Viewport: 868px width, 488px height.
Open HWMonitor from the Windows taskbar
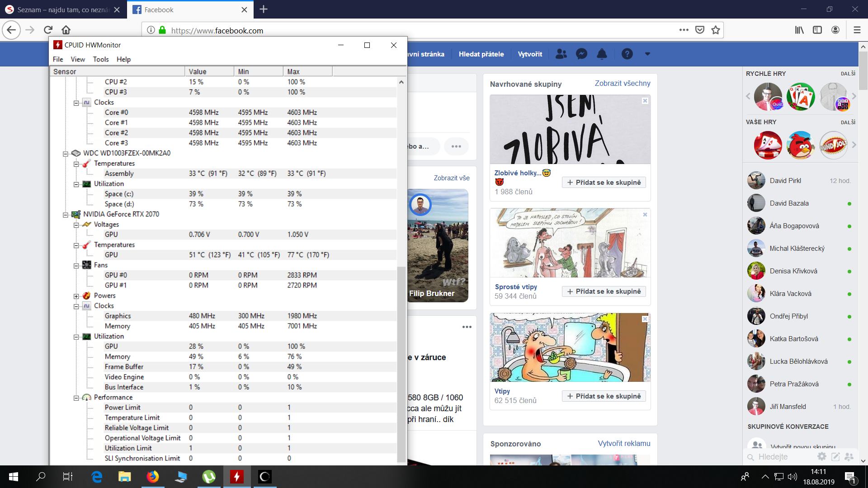(236, 477)
